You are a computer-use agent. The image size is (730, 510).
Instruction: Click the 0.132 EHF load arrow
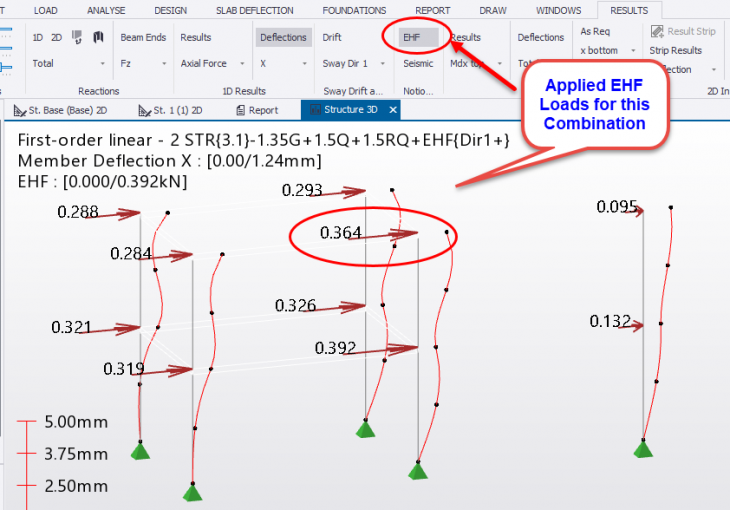point(631,326)
